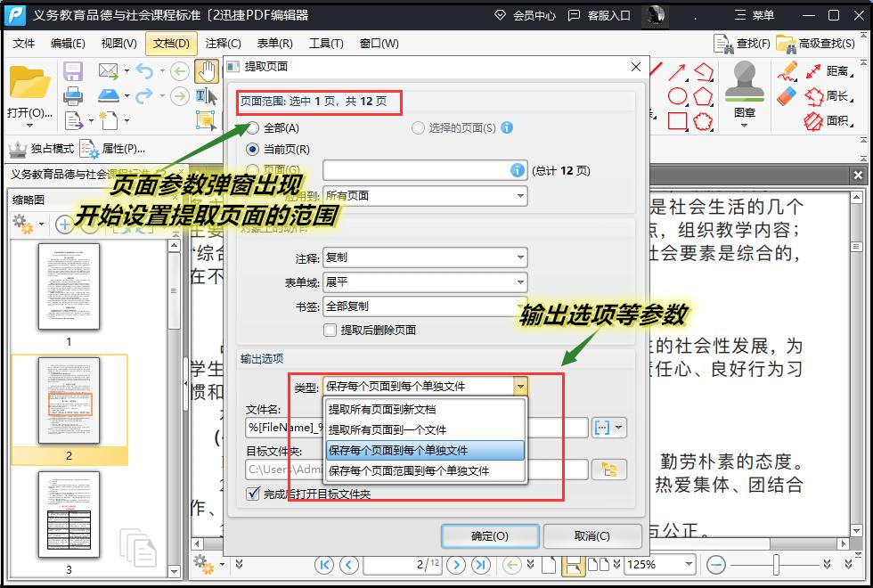Click the 取消(C) cancel button
Viewport: 873px width, 588px height.
point(592,535)
